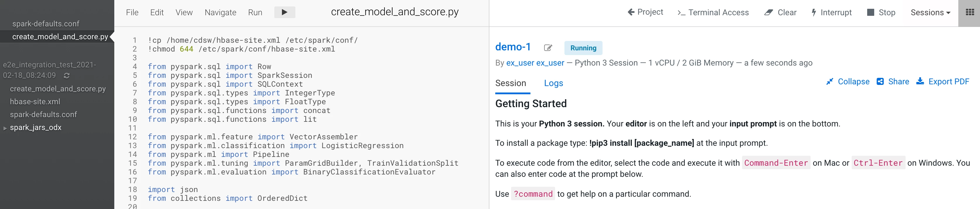
Task: Open the Navigate menu
Action: [220, 13]
